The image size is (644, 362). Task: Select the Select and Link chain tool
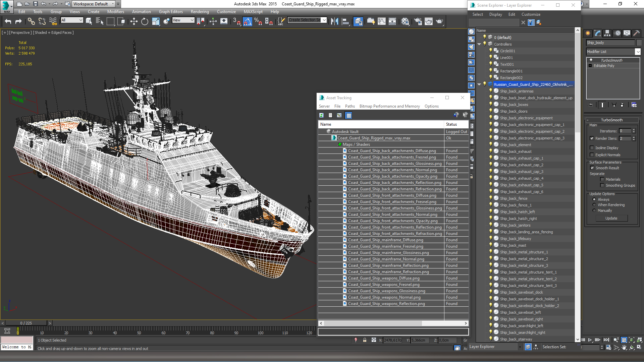[31, 21]
